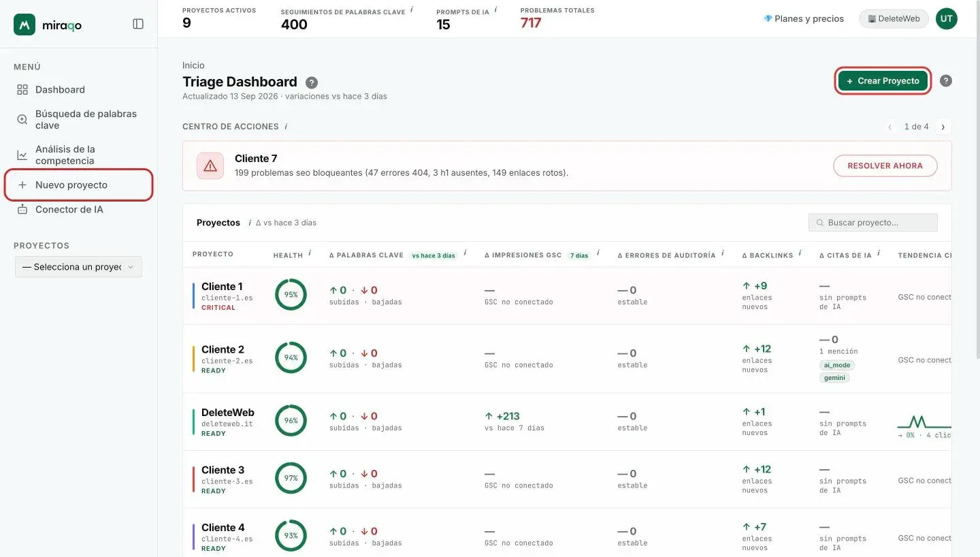Click info icon on Errores de auditoría header

(723, 253)
